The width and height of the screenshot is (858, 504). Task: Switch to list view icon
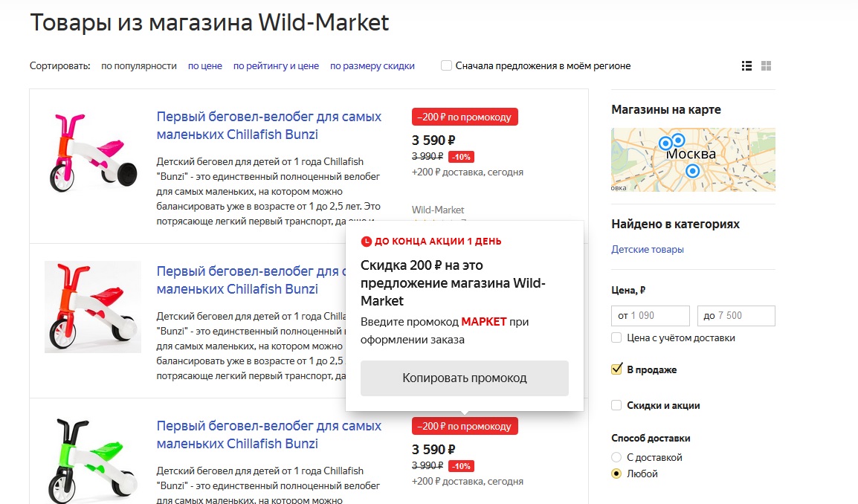coord(746,65)
